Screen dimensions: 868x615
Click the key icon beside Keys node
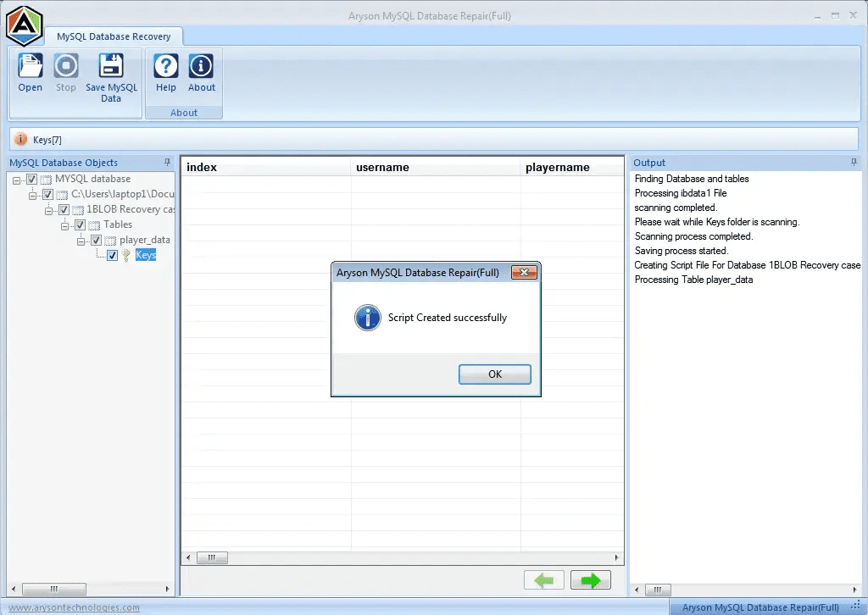126,255
